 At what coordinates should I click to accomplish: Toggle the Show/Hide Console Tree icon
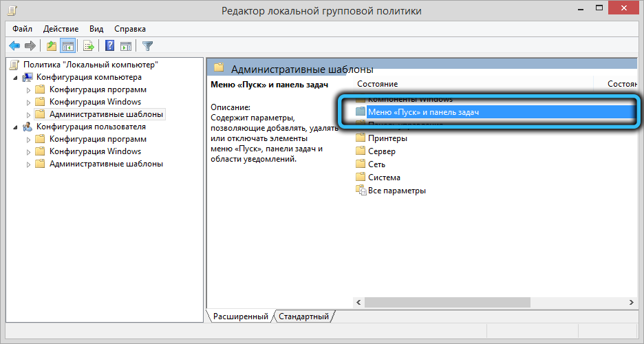68,46
